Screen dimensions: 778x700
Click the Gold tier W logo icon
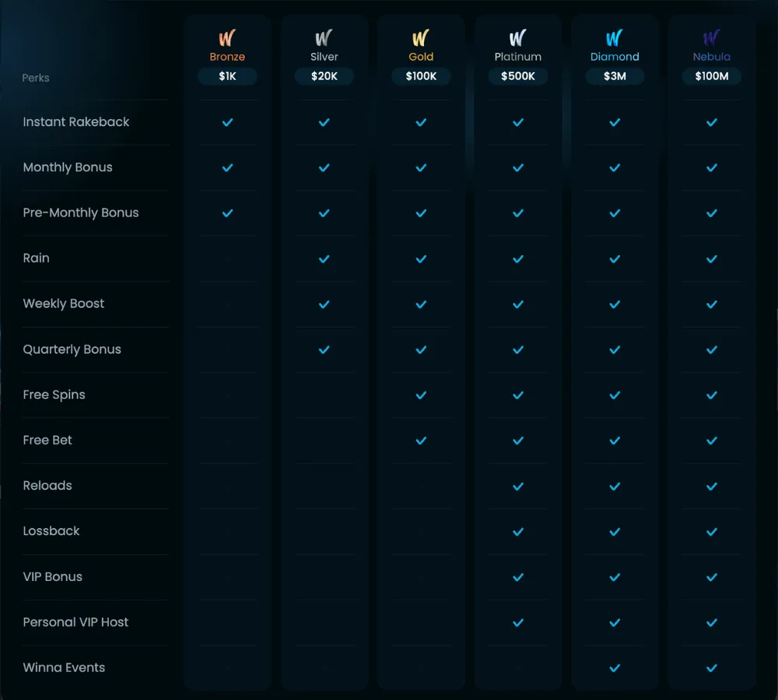(x=421, y=37)
